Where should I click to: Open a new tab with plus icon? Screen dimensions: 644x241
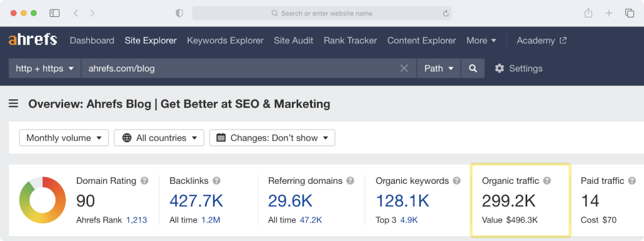[x=609, y=13]
